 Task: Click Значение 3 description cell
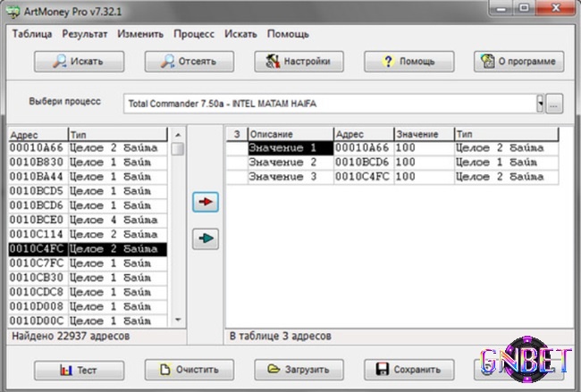coord(290,177)
